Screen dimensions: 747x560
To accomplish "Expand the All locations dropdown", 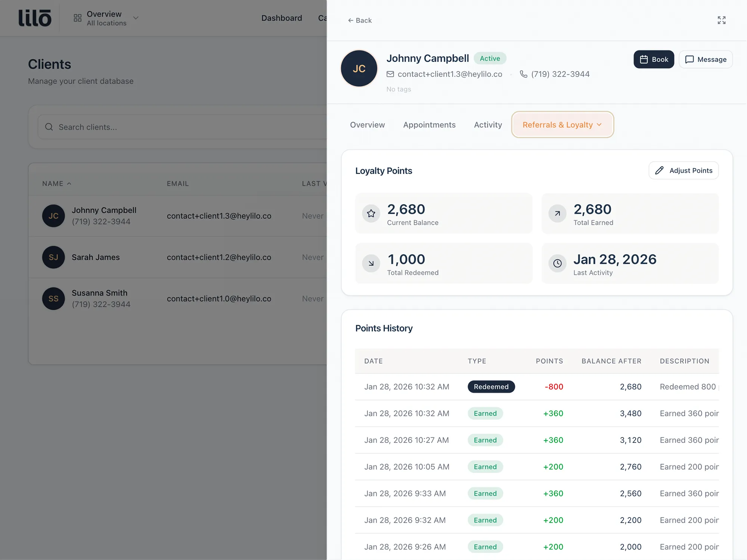I will (x=136, y=18).
